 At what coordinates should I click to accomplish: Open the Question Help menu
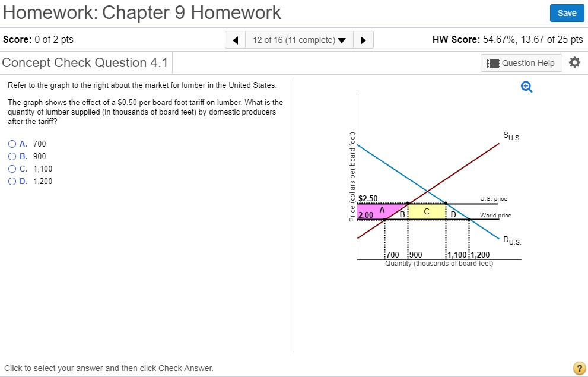tap(521, 62)
